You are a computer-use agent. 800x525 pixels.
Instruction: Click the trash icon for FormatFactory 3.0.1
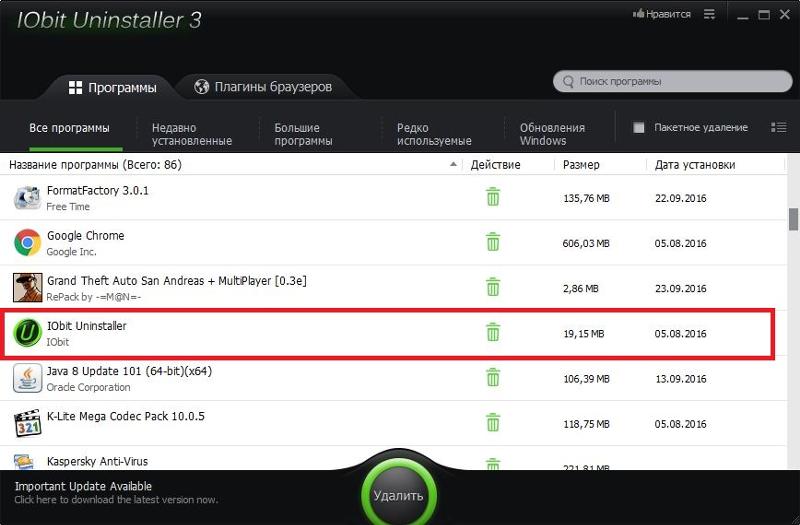tap(493, 197)
